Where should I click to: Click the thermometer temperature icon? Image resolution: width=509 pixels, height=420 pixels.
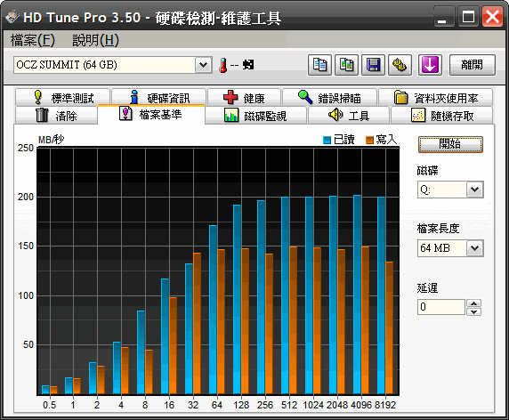click(223, 65)
